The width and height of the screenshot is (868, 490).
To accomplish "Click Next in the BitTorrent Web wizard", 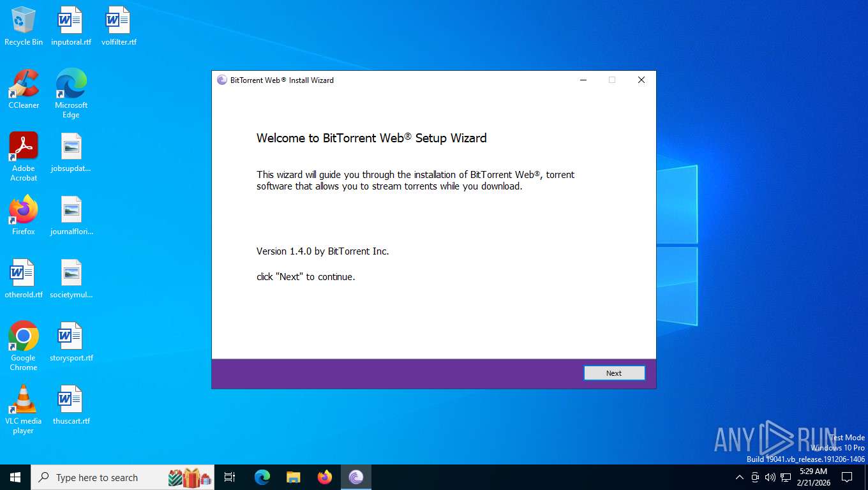I will tap(614, 373).
